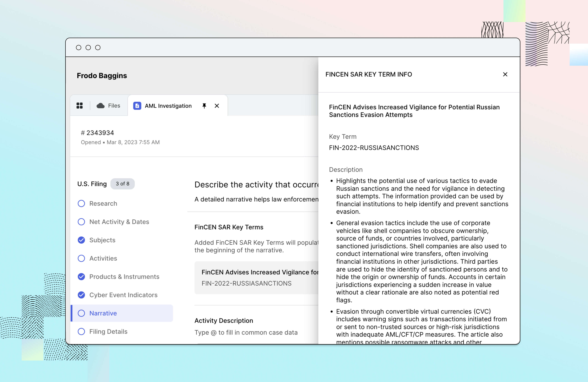Click the AML Investigation document icon

(x=137, y=106)
